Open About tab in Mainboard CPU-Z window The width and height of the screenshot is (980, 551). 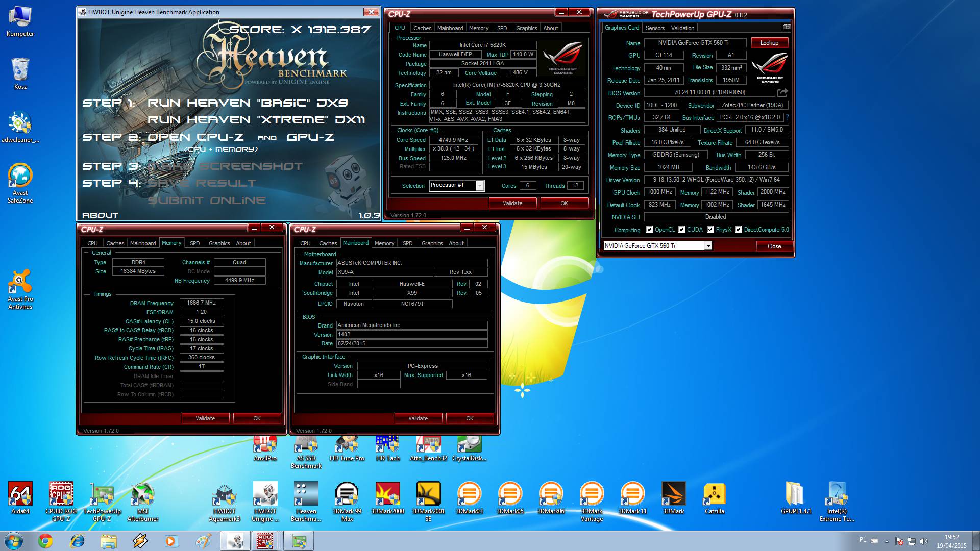pyautogui.click(x=456, y=243)
